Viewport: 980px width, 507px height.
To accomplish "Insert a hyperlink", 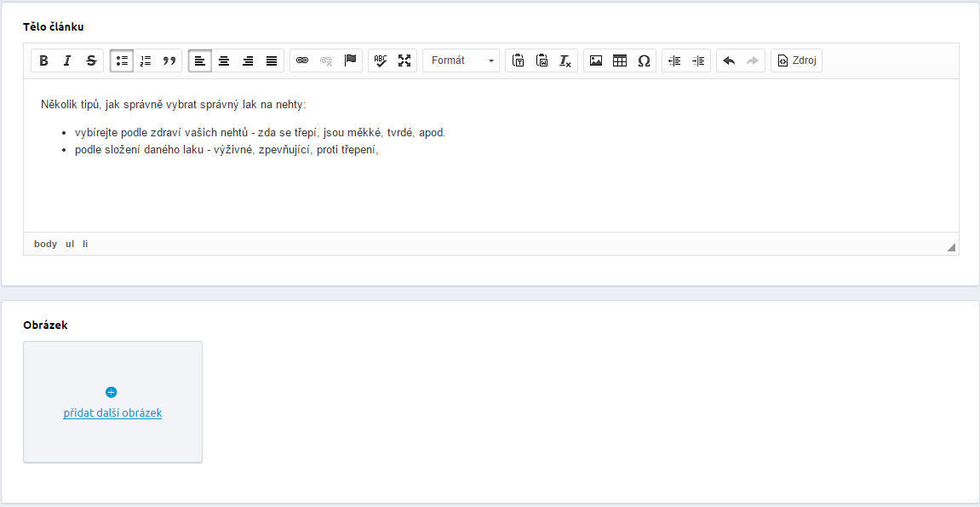I will pyautogui.click(x=302, y=60).
